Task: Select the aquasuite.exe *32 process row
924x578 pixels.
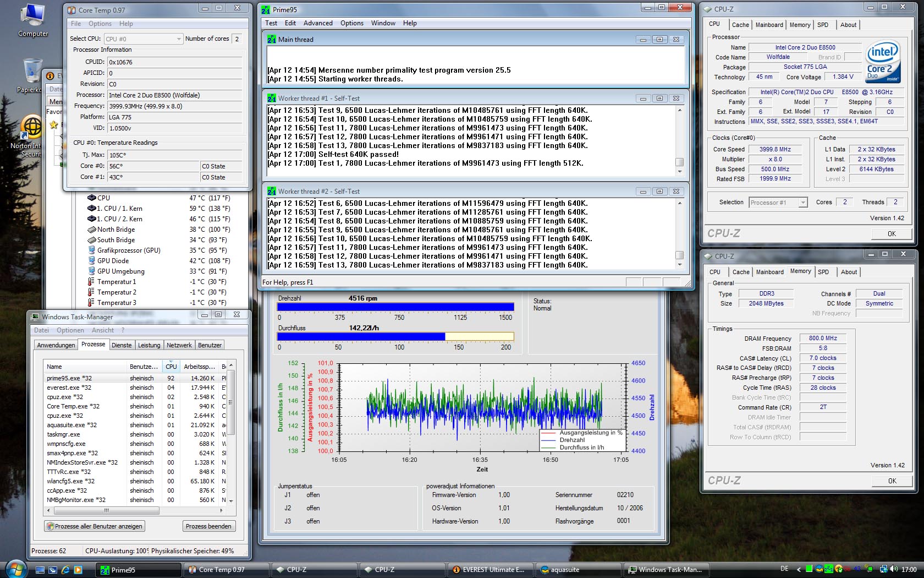Action: tap(136, 425)
